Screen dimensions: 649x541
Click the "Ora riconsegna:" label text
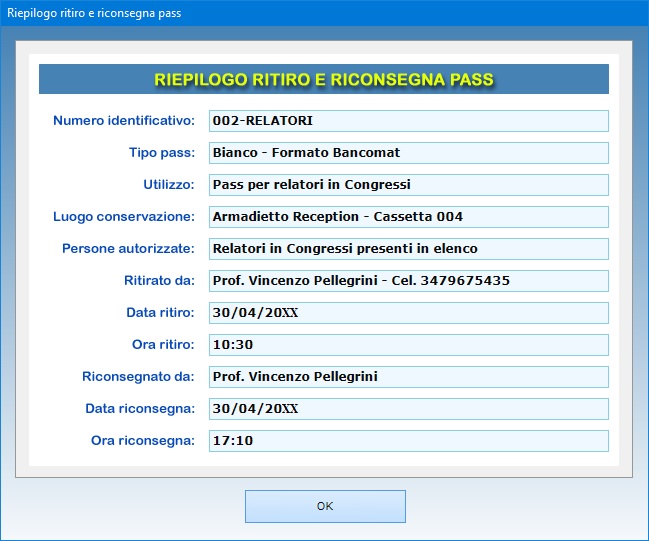click(141, 441)
